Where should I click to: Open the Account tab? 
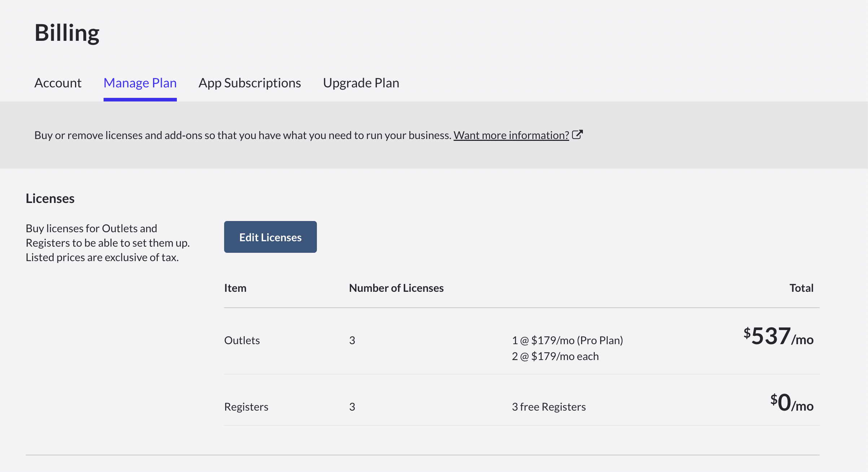point(58,83)
